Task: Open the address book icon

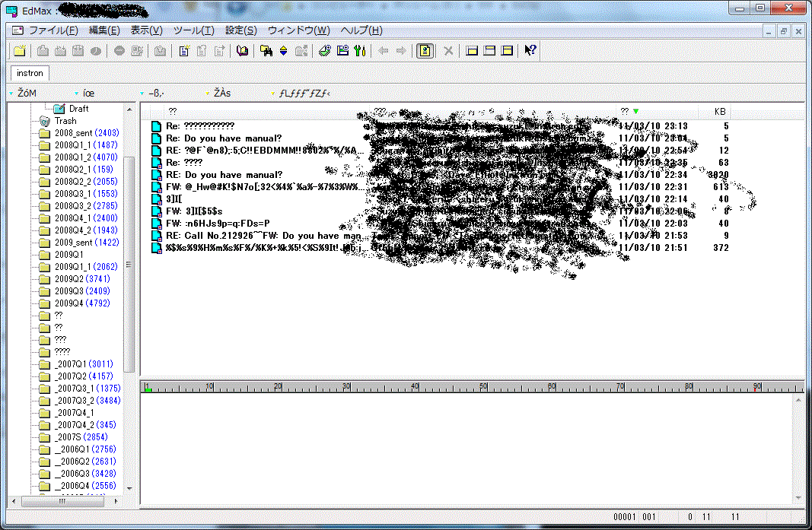Action: (x=242, y=51)
